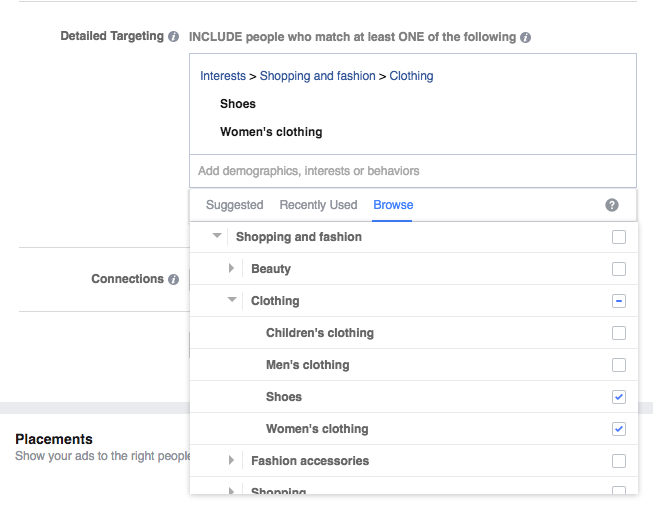The width and height of the screenshot is (653, 506).
Task: Uncheck the Shoes checkbox
Action: coord(619,397)
